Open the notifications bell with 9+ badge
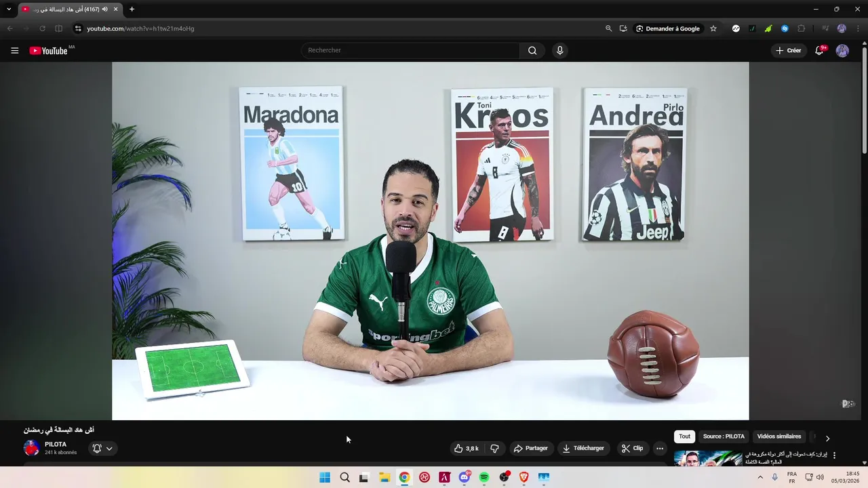Image resolution: width=868 pixels, height=488 pixels. coord(819,50)
